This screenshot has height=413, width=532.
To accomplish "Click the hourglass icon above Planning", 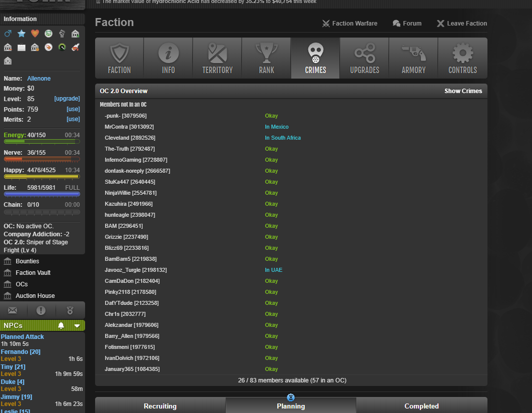I will (291, 397).
